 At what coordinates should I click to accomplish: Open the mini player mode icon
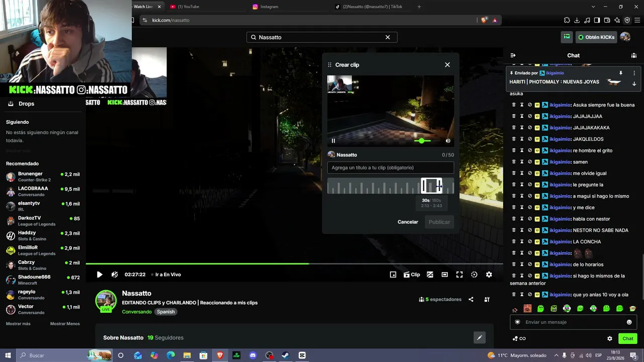tap(393, 275)
